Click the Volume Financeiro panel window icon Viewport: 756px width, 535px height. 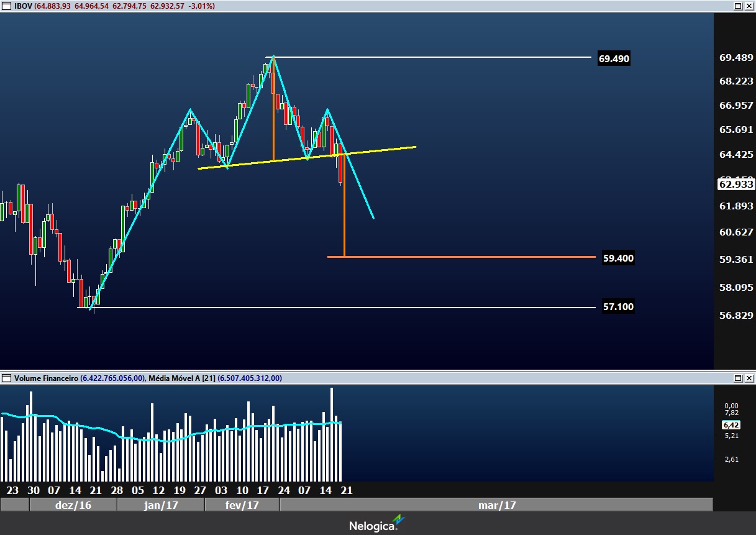point(6,378)
